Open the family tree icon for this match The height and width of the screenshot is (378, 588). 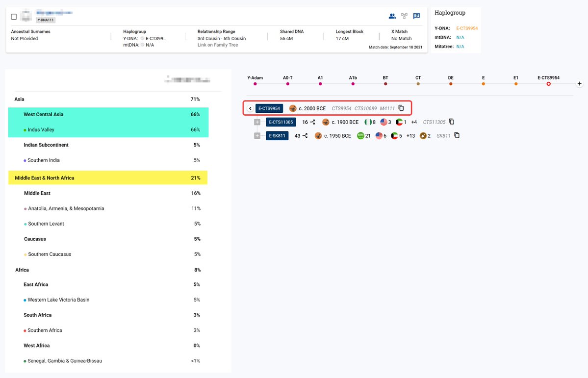(404, 16)
